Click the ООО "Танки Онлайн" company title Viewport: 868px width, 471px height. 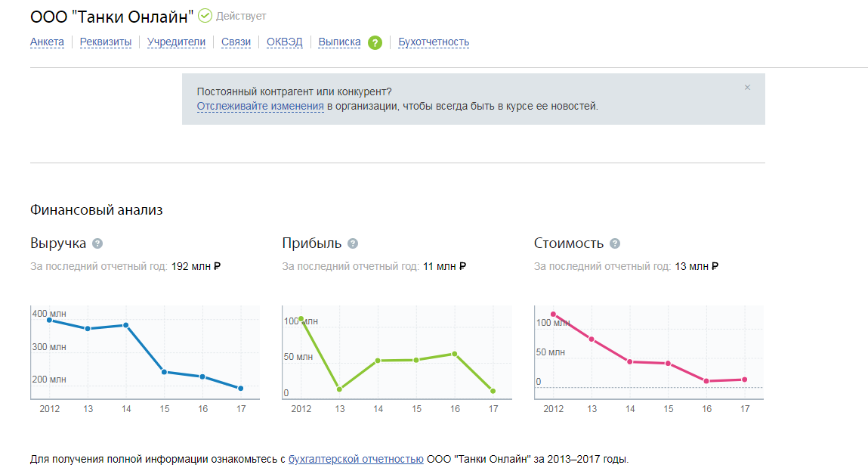tap(112, 17)
